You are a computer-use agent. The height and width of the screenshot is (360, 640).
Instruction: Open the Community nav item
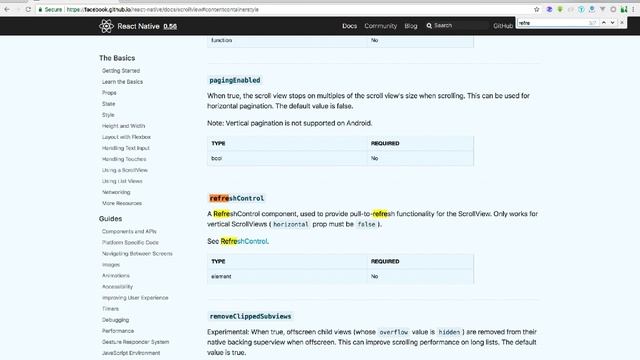tap(380, 26)
